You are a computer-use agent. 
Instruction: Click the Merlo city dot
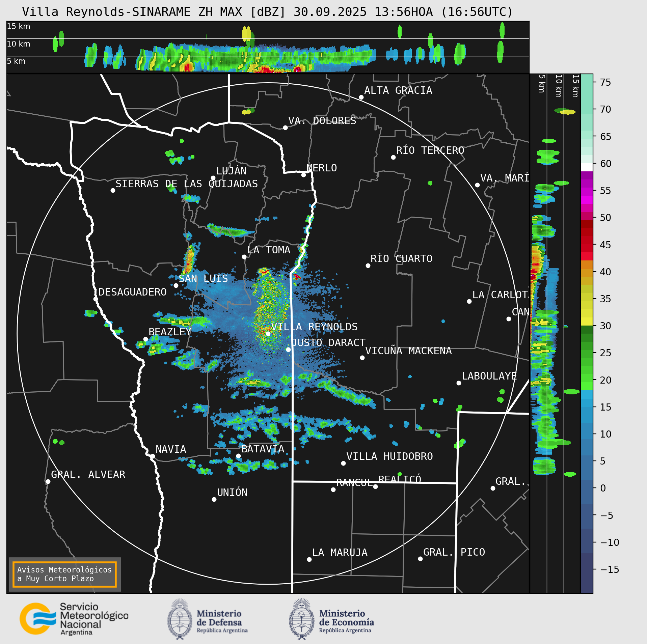tap(303, 175)
